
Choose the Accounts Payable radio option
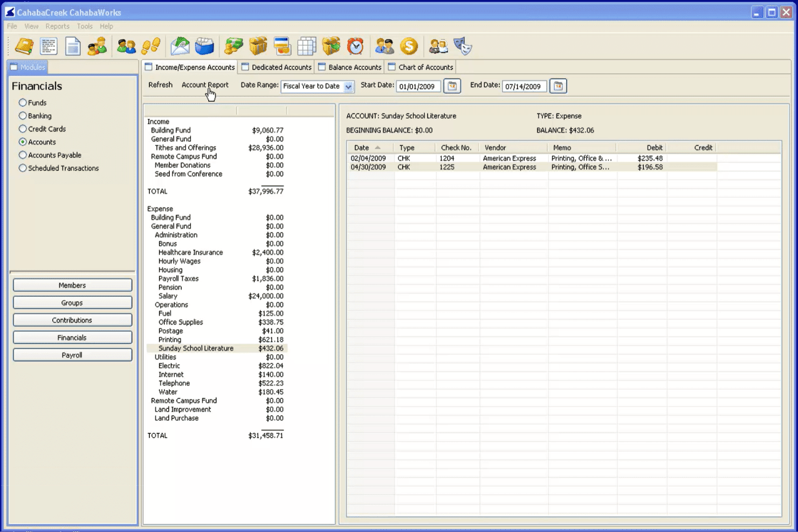[x=23, y=155]
